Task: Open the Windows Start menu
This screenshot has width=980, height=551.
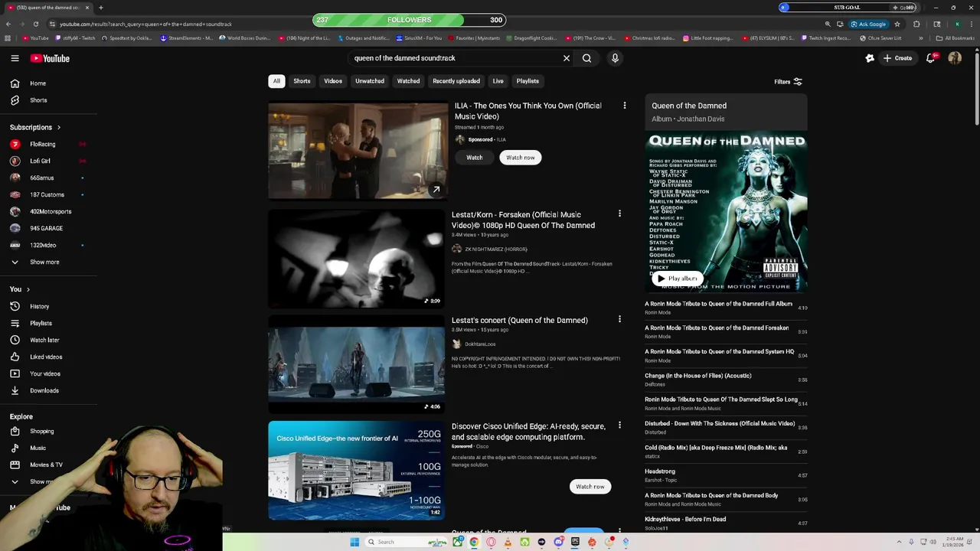Action: tap(354, 542)
